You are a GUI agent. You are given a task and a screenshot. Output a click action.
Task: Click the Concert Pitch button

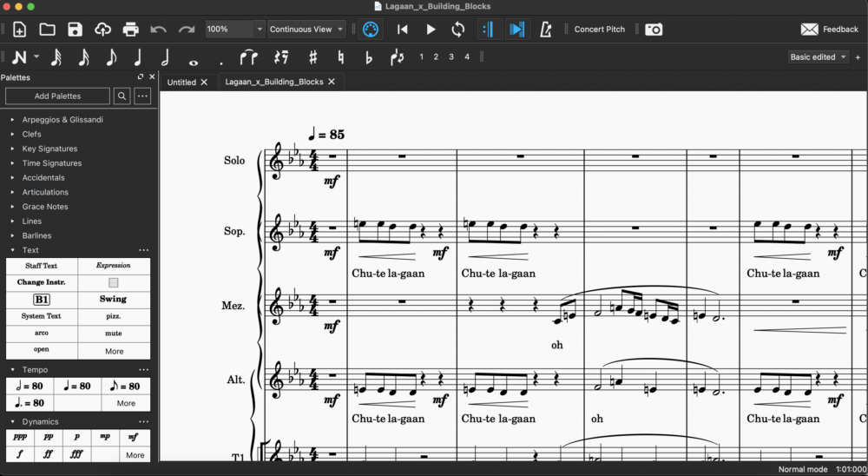[x=600, y=30]
